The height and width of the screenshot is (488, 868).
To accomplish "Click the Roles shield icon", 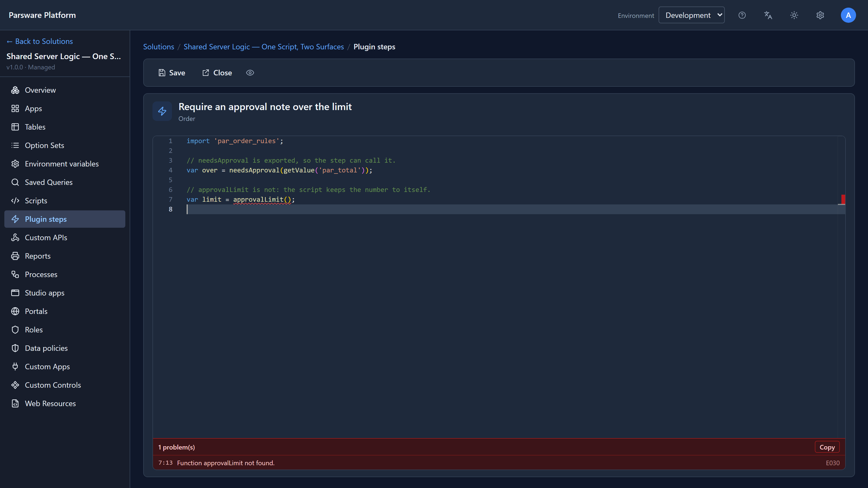I will click(x=15, y=330).
